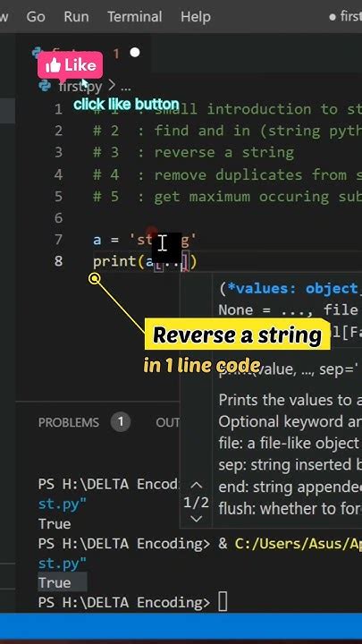This screenshot has width=362, height=644.
Task: Open the Help menu
Action: 196,17
